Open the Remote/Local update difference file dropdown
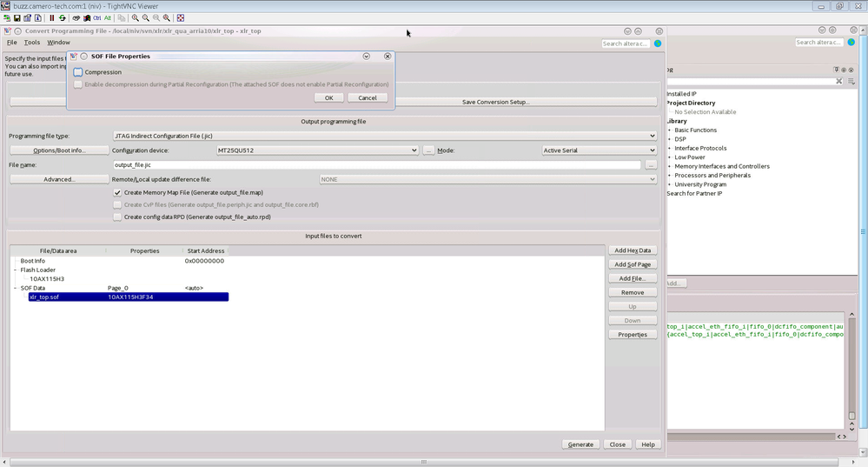Image resolution: width=868 pixels, height=467 pixels. click(488, 179)
